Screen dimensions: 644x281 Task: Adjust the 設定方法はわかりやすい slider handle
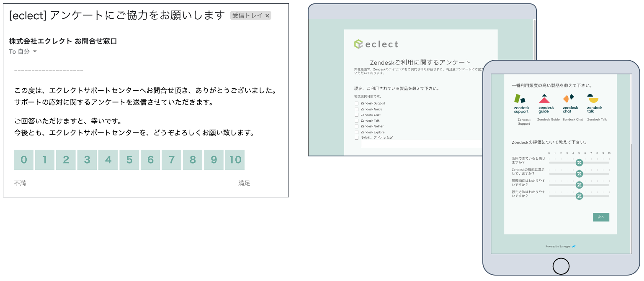(x=579, y=196)
